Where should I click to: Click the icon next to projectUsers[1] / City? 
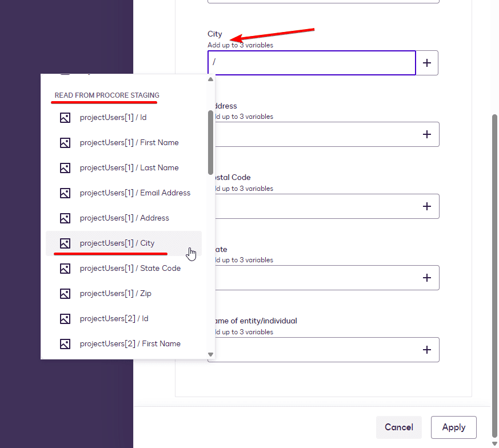tap(65, 243)
